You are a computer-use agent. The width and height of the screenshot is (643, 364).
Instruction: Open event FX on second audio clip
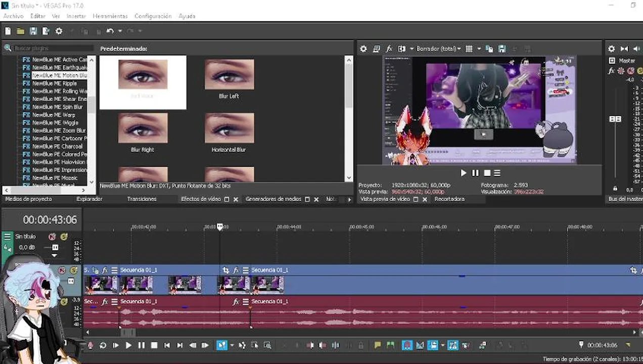pyautogui.click(x=236, y=302)
